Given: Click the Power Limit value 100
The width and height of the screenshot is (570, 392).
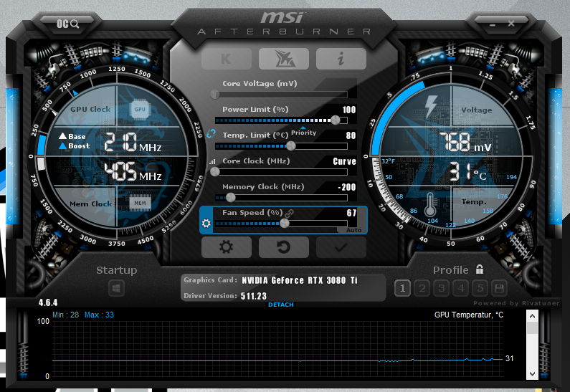Looking at the screenshot, I should [x=349, y=110].
